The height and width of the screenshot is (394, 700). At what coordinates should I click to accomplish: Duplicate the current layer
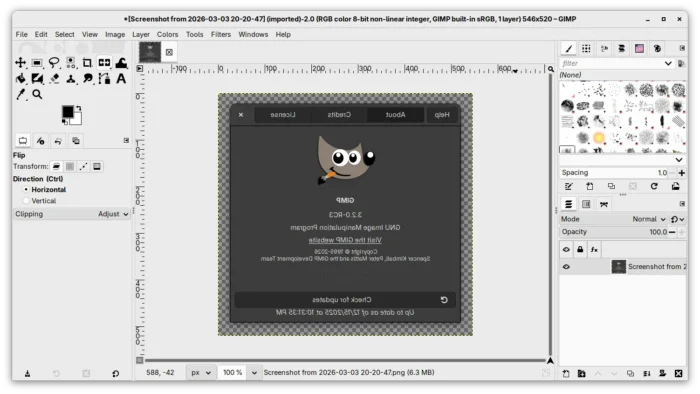coord(630,373)
